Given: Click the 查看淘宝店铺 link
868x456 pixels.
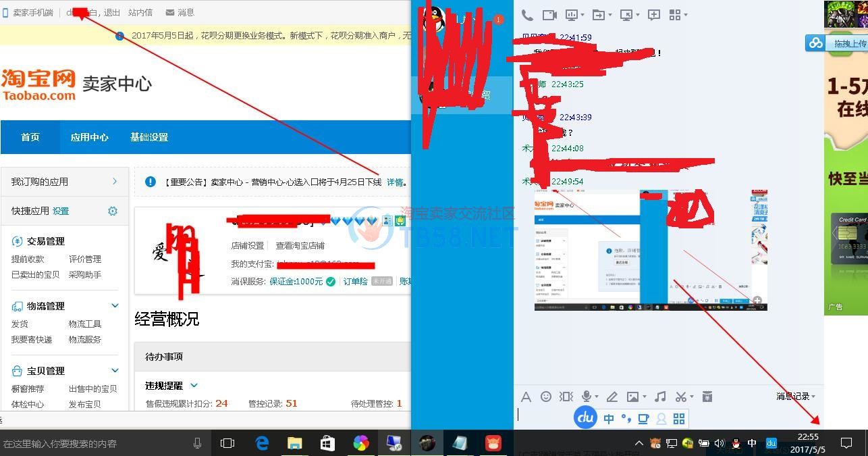Looking at the screenshot, I should (x=300, y=245).
